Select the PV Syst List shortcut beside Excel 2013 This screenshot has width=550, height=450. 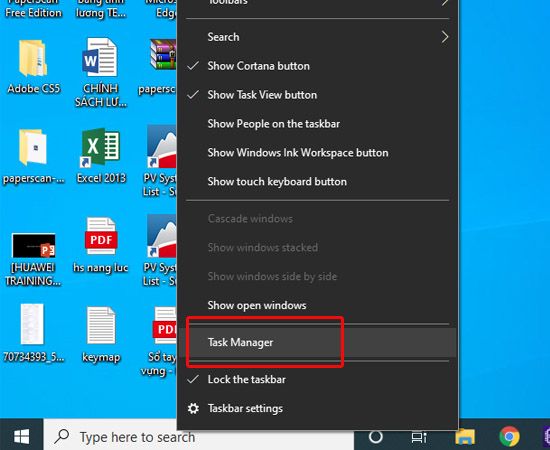162,147
